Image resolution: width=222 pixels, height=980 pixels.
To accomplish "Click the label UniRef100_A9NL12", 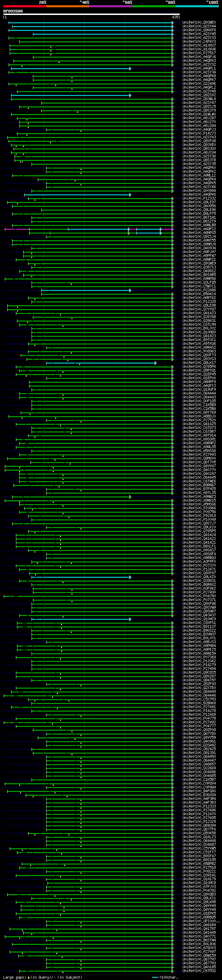I will [199, 175].
